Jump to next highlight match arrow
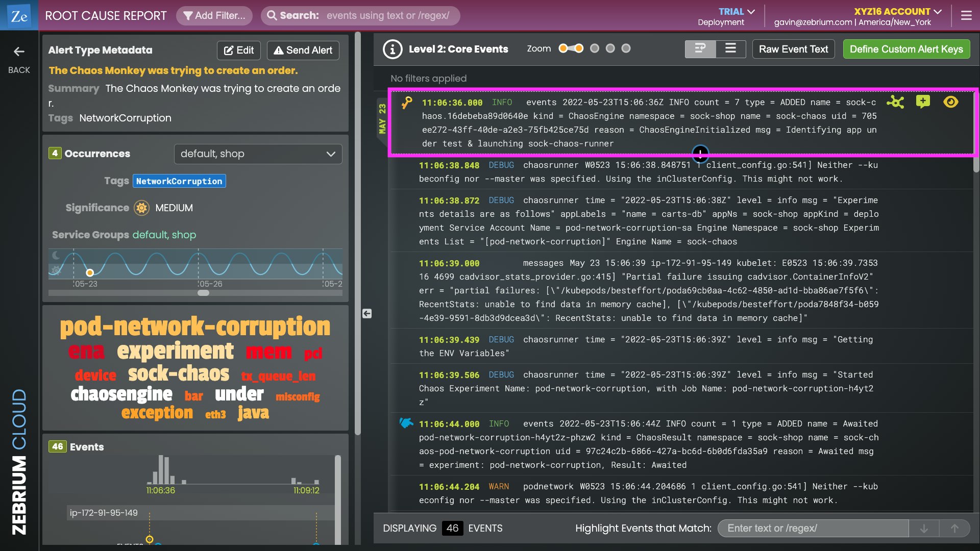 [924, 529]
